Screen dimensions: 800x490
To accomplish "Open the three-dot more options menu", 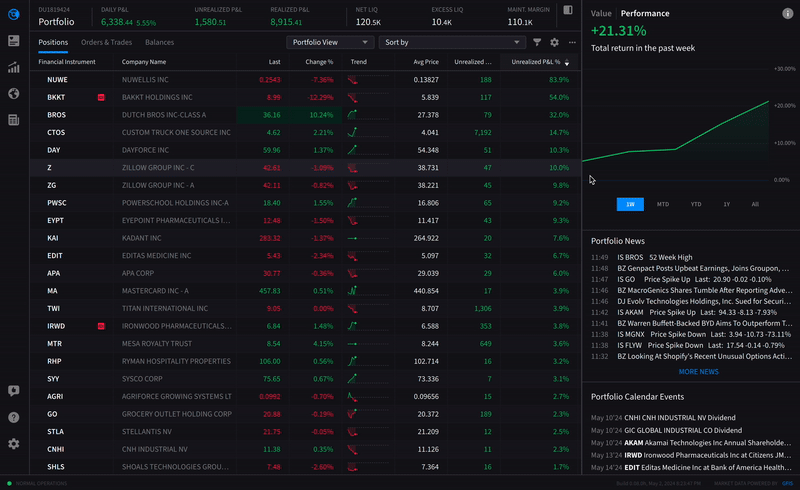I will click(x=572, y=42).
